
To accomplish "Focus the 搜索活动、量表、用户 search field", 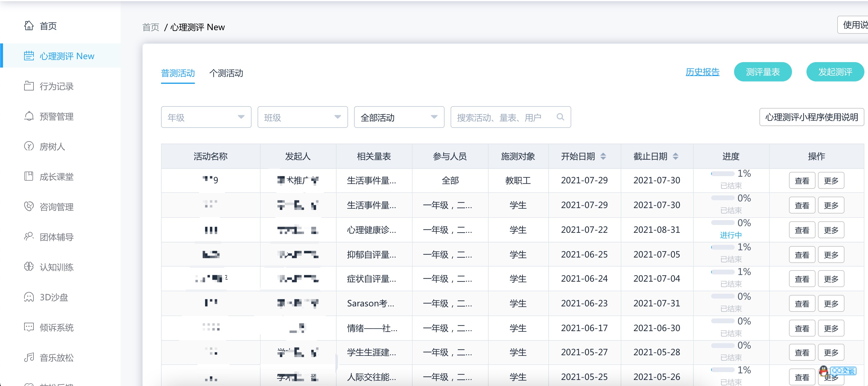I will point(502,117).
